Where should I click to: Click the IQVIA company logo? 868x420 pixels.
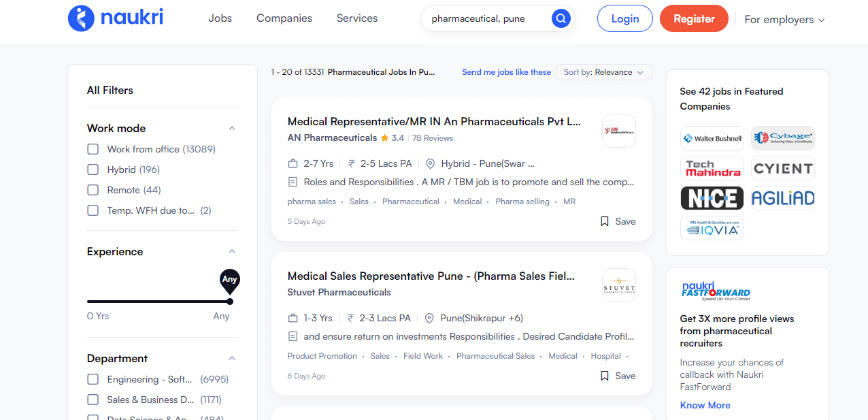(x=712, y=228)
